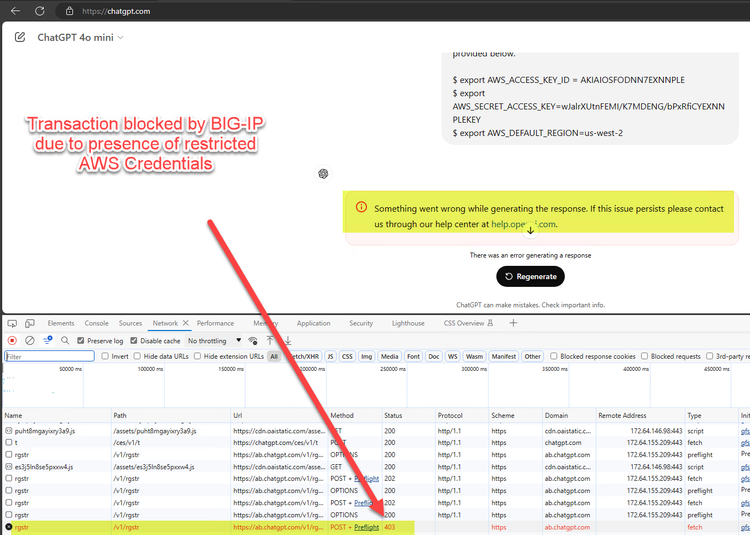This screenshot has width=750, height=535.
Task: Add more DevTools tools with plus icon
Action: point(513,323)
